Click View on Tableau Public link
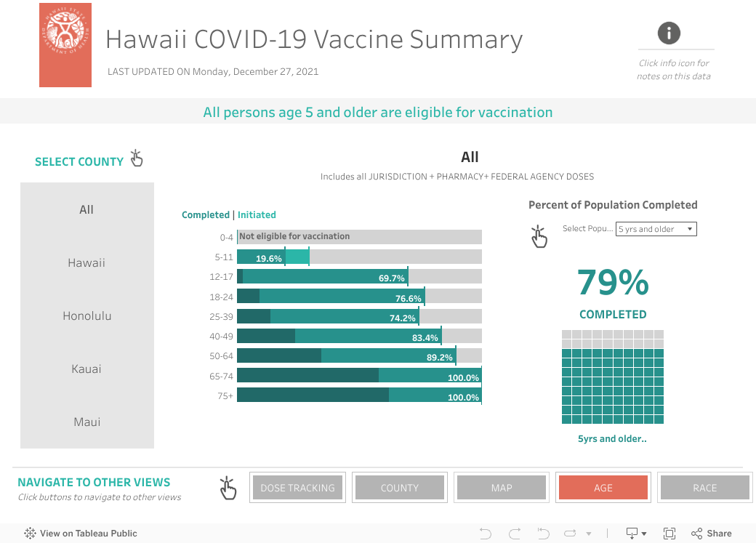 pyautogui.click(x=88, y=534)
